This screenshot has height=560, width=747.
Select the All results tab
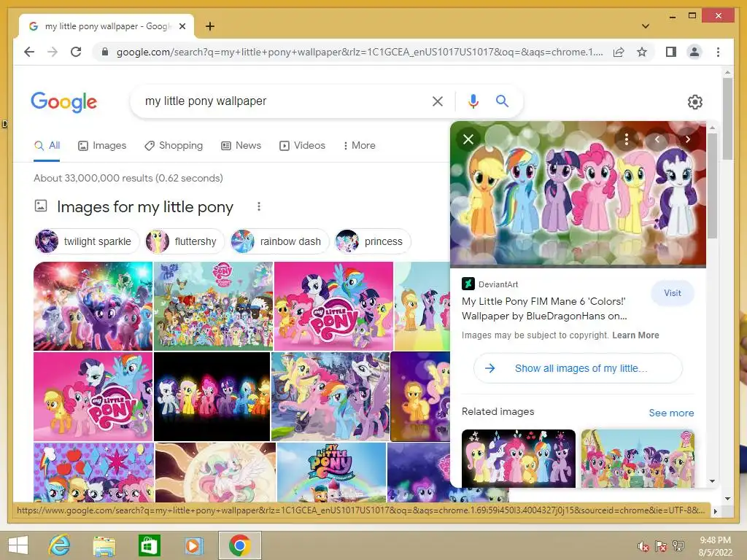point(47,146)
